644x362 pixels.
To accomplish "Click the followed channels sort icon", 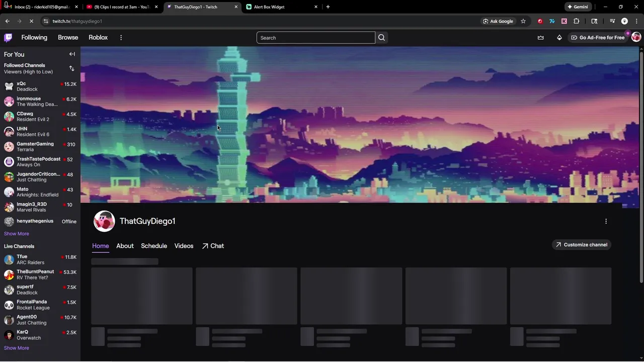I will pos(71,68).
